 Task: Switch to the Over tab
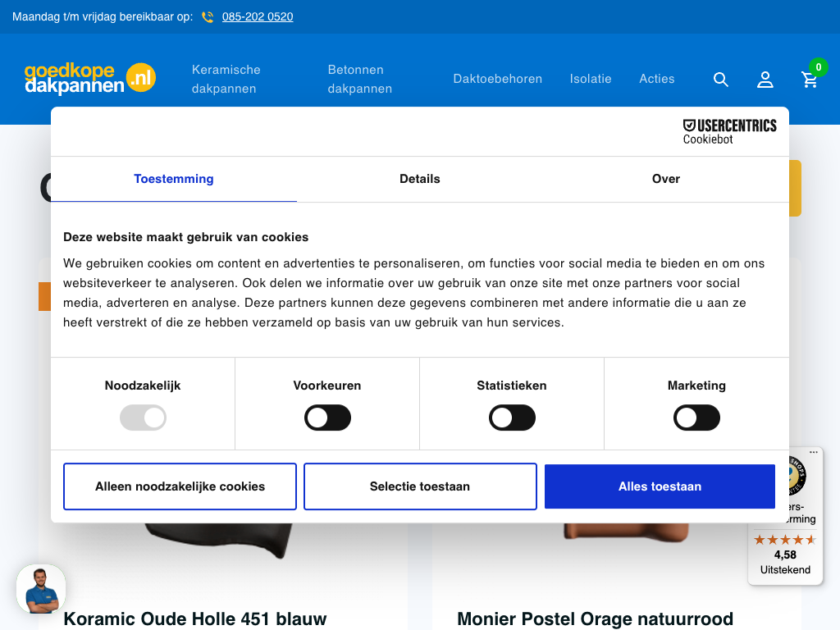pos(665,179)
